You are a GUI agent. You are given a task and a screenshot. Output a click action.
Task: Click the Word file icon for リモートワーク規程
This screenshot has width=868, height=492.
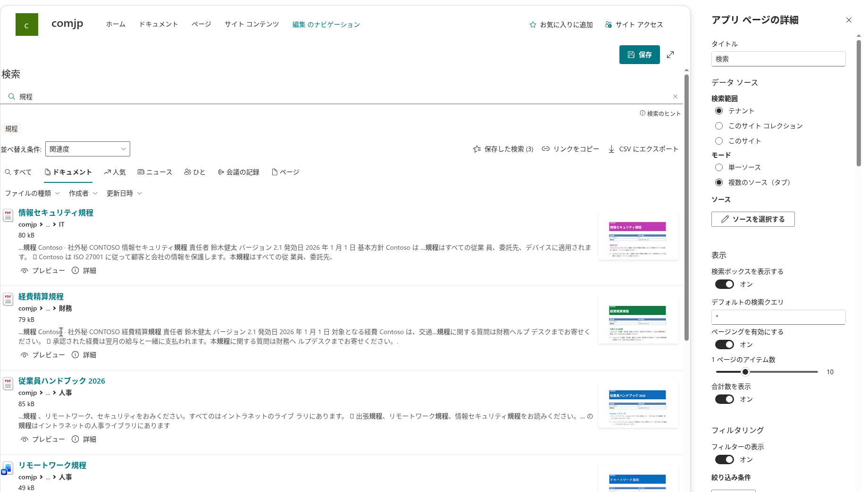coord(7,468)
